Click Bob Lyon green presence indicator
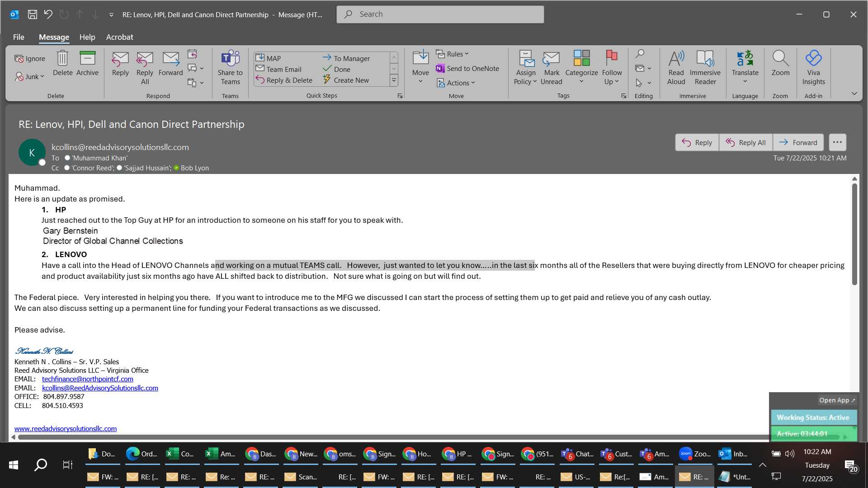 click(x=176, y=168)
